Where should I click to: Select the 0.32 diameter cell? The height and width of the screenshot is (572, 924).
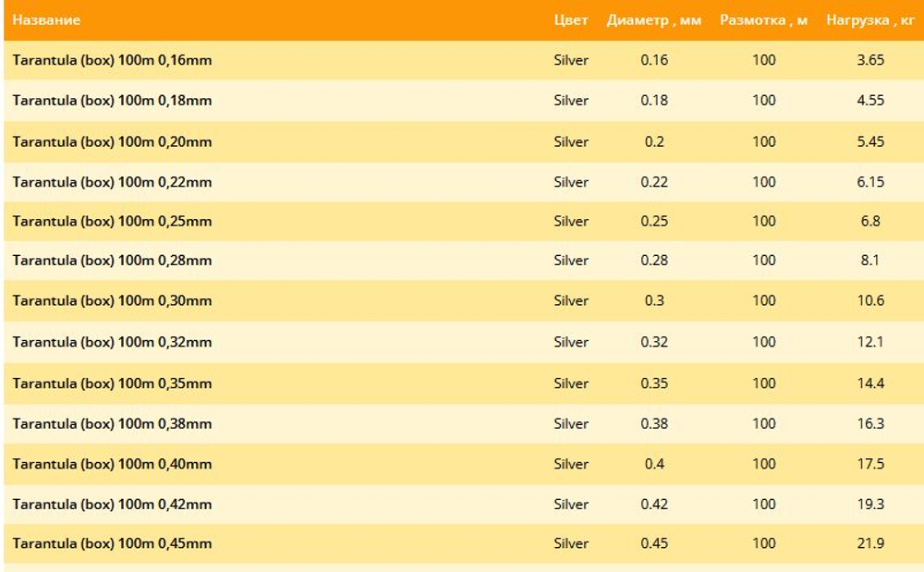654,342
